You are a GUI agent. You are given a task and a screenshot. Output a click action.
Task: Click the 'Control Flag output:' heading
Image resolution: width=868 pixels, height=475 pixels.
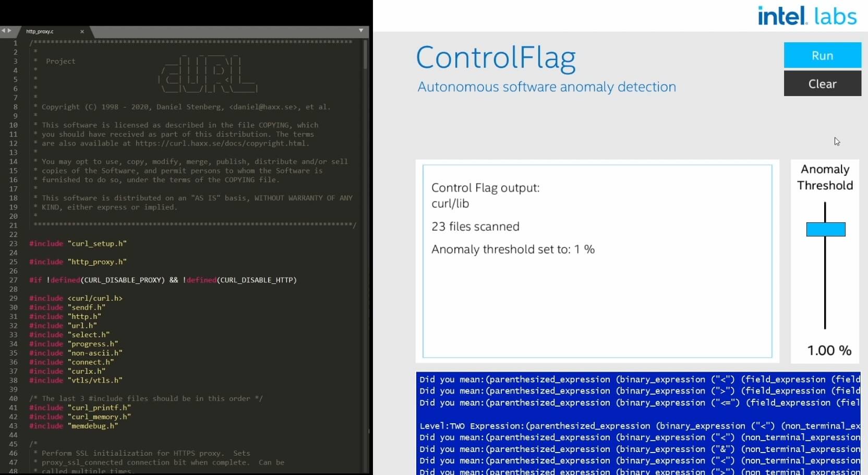(x=485, y=188)
